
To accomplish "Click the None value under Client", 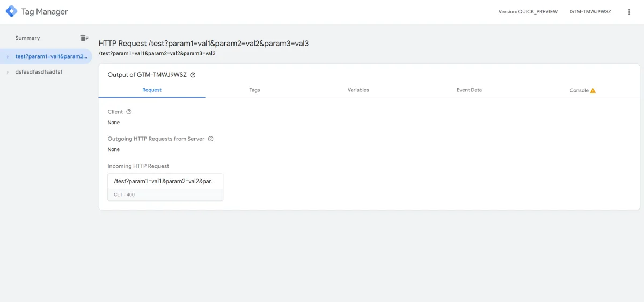I will coord(114,123).
